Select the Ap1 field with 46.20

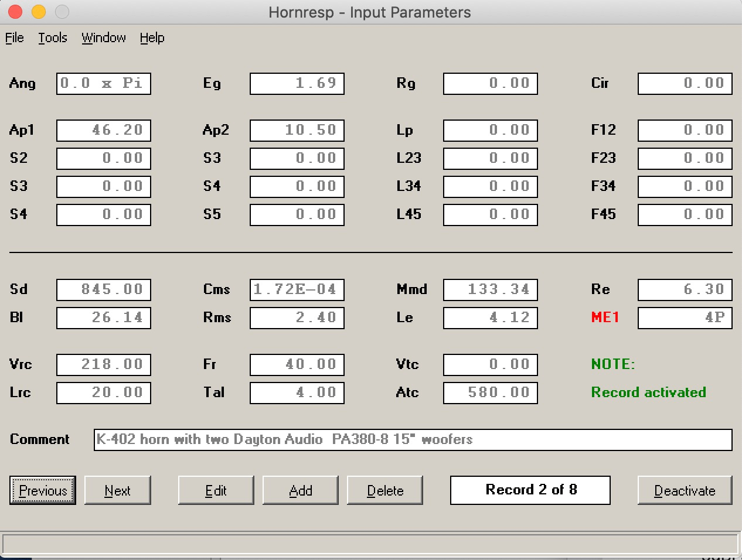click(104, 130)
